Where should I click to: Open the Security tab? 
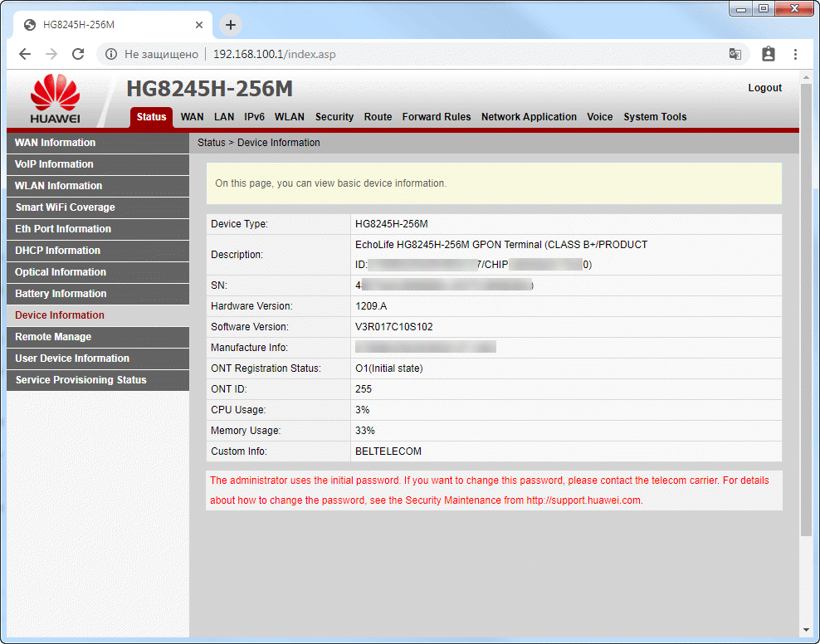[x=334, y=117]
